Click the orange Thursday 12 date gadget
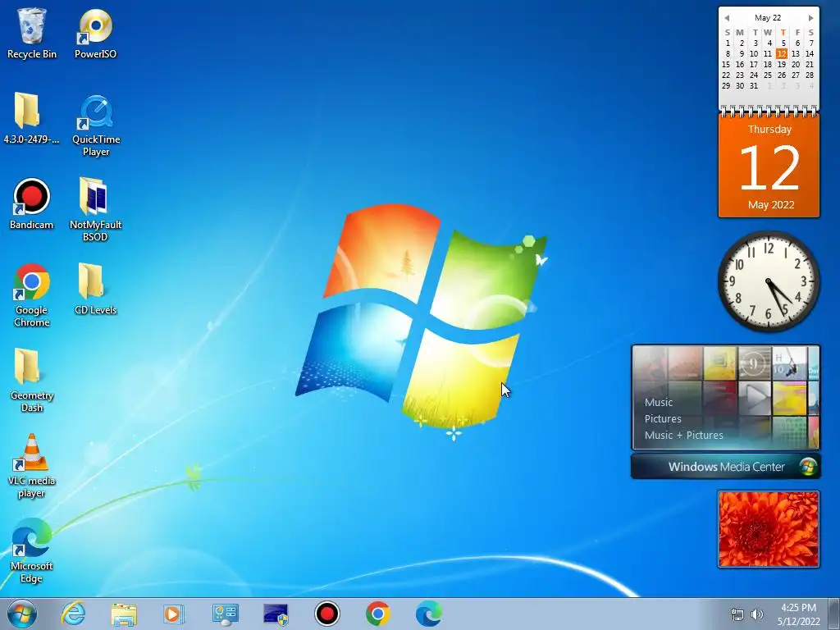Image resolution: width=840 pixels, height=630 pixels. click(x=769, y=166)
